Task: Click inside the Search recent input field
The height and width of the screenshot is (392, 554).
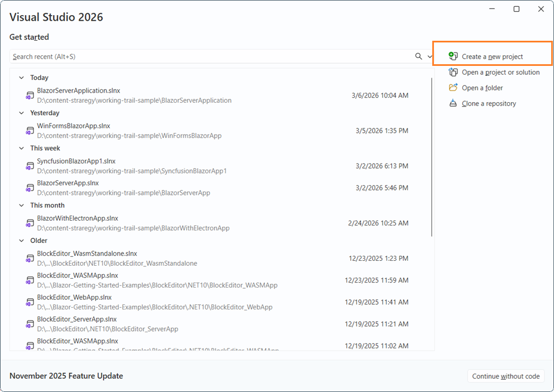Action: coord(168,56)
